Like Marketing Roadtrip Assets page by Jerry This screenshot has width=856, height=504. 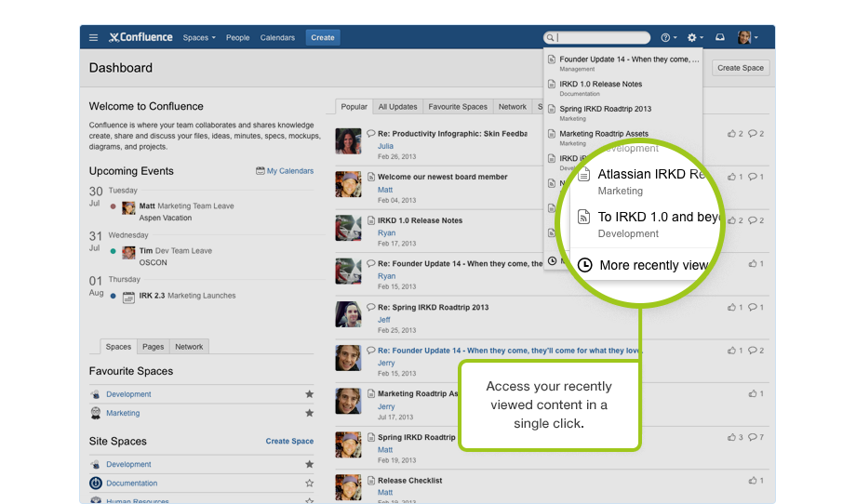(756, 393)
